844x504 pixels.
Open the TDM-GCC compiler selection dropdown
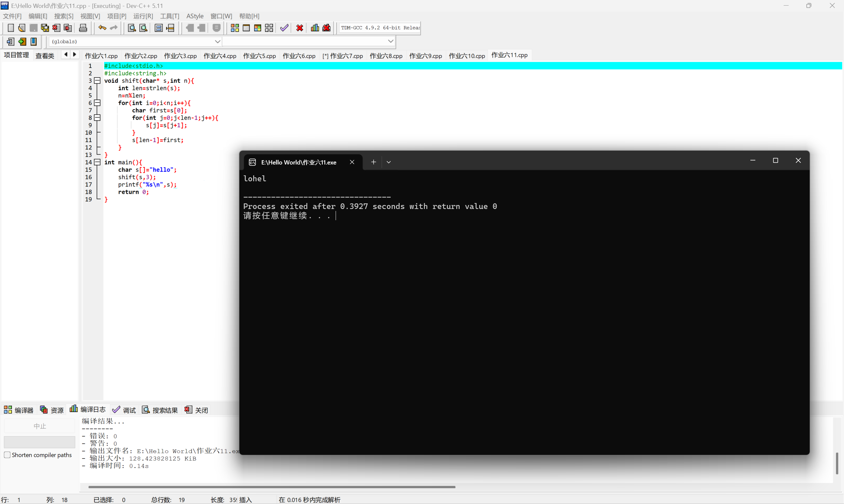coord(380,28)
